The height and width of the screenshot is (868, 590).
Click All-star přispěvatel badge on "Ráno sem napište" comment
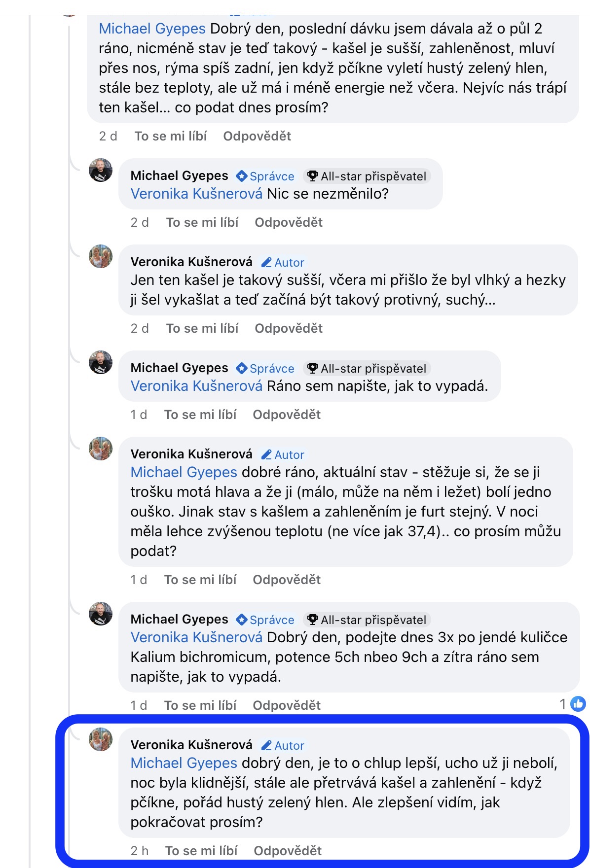(x=367, y=368)
